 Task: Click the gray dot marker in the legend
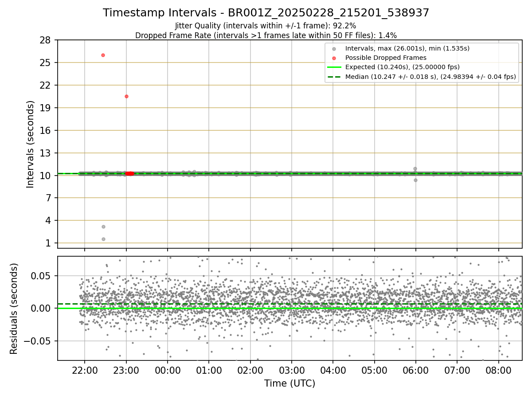point(334,49)
